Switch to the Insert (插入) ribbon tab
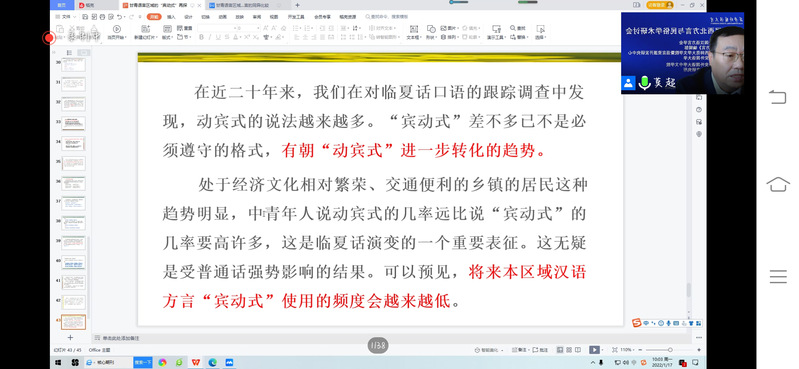This screenshot has width=799, height=369. pyautogui.click(x=171, y=17)
